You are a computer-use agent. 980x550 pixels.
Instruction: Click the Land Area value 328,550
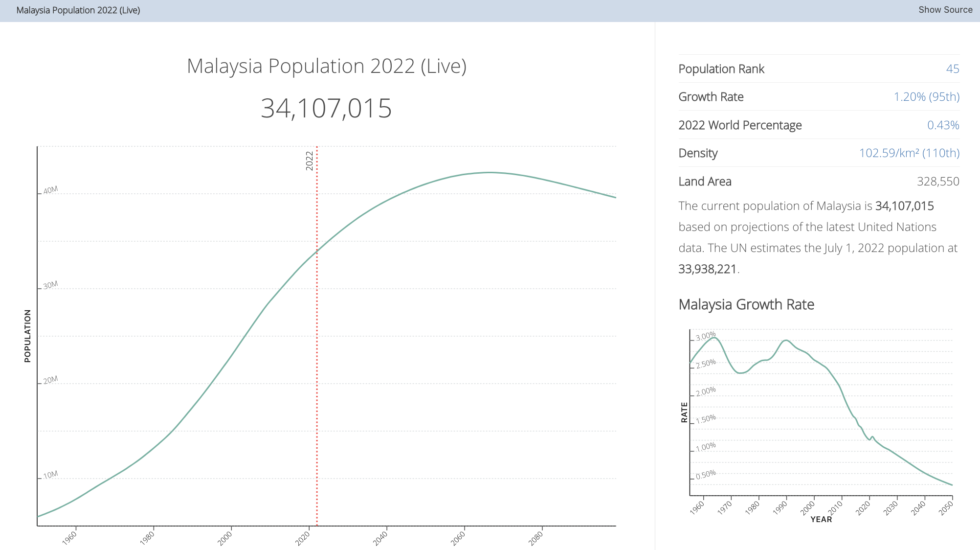937,182
